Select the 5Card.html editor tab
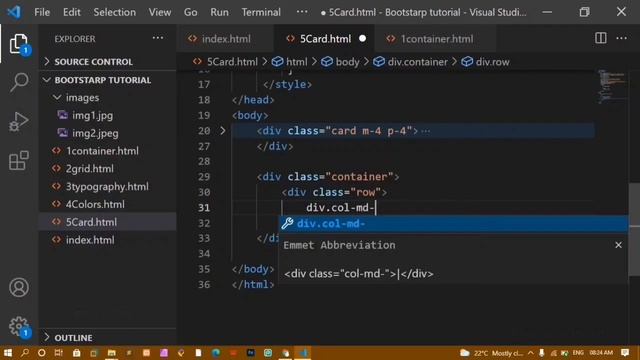 point(324,39)
